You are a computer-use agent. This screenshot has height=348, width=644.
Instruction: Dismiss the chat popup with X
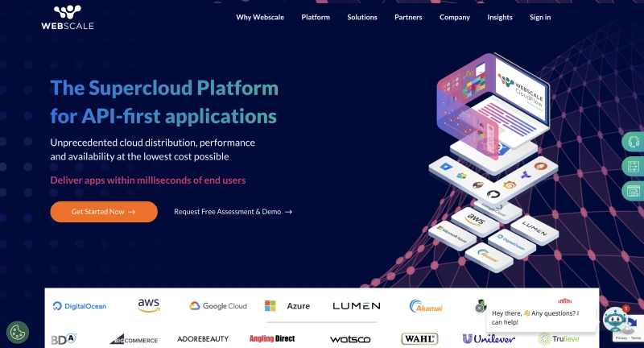pyautogui.click(x=479, y=309)
